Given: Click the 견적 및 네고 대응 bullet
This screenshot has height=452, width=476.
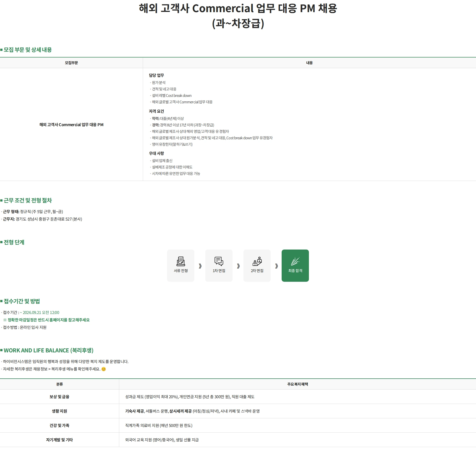Looking at the screenshot, I should [163, 89].
